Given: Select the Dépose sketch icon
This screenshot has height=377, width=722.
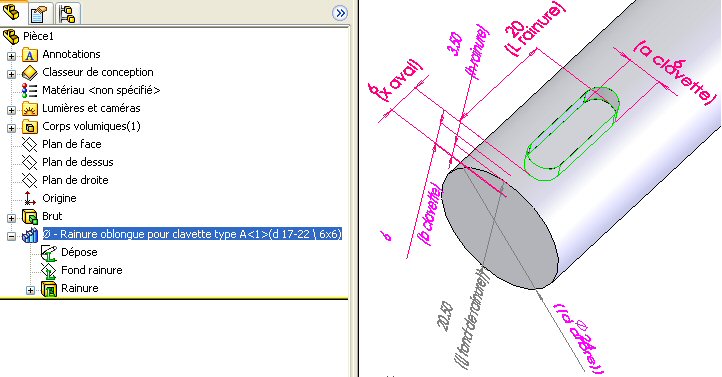Looking at the screenshot, I should 49,253.
